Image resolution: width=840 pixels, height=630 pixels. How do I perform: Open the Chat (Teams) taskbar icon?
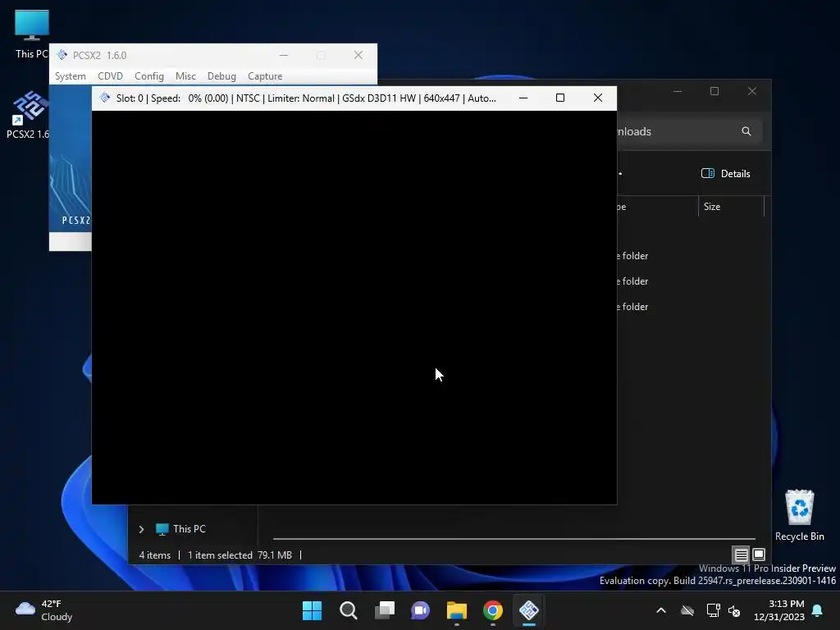[x=421, y=610]
